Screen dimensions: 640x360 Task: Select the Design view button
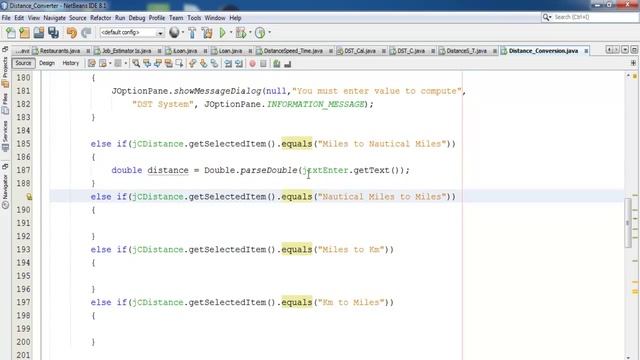click(47, 63)
